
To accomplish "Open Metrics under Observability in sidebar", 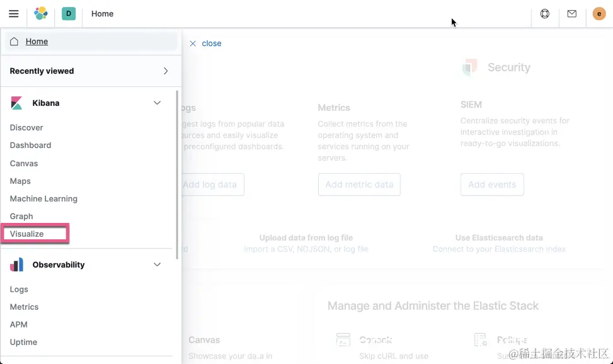I will click(x=24, y=307).
